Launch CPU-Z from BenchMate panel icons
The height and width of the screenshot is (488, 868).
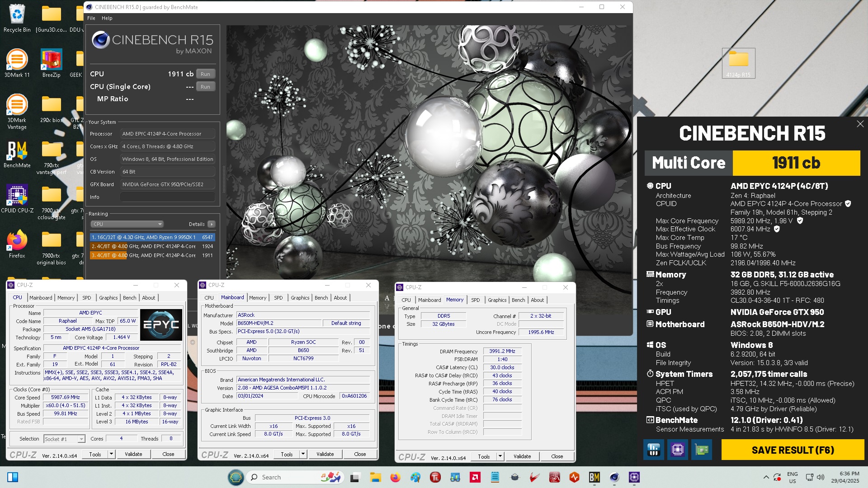tap(677, 450)
